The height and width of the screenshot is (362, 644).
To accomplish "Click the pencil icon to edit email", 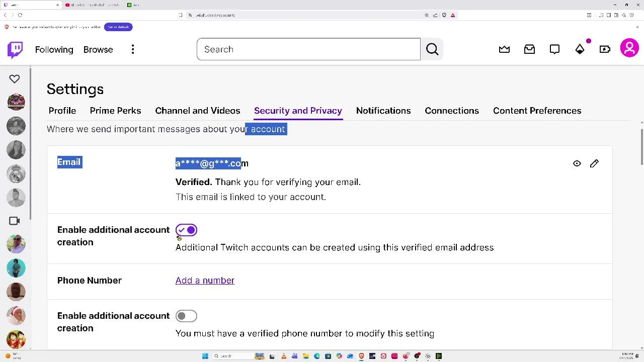I will pos(594,163).
